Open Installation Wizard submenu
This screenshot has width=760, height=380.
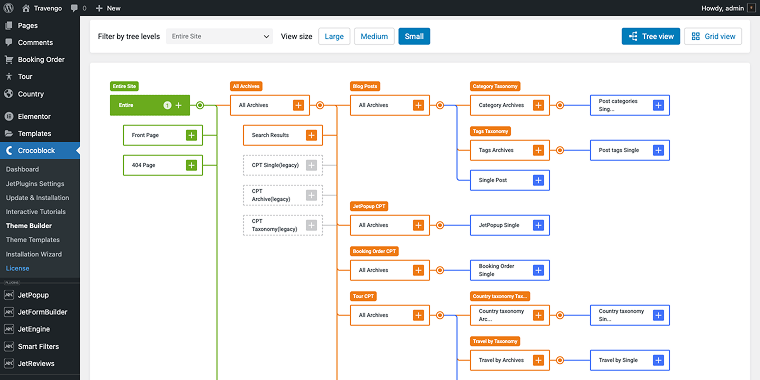click(x=34, y=254)
